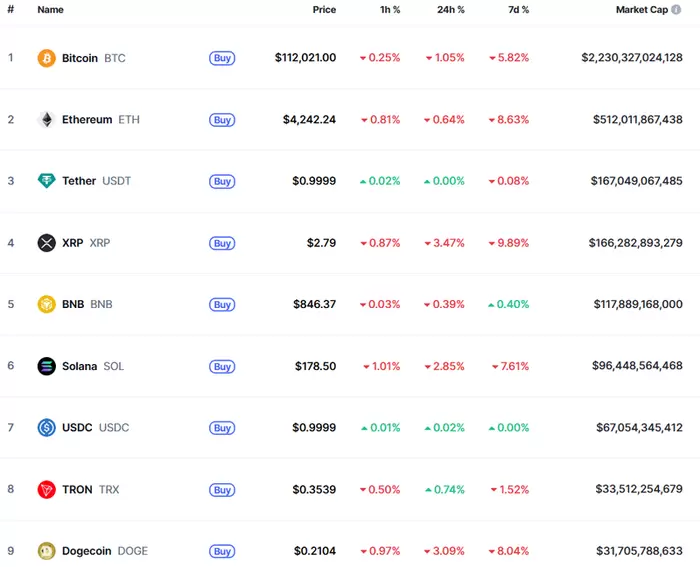Sort by 24h % column header
Viewport: 700px width, 567px height.
(448, 9)
